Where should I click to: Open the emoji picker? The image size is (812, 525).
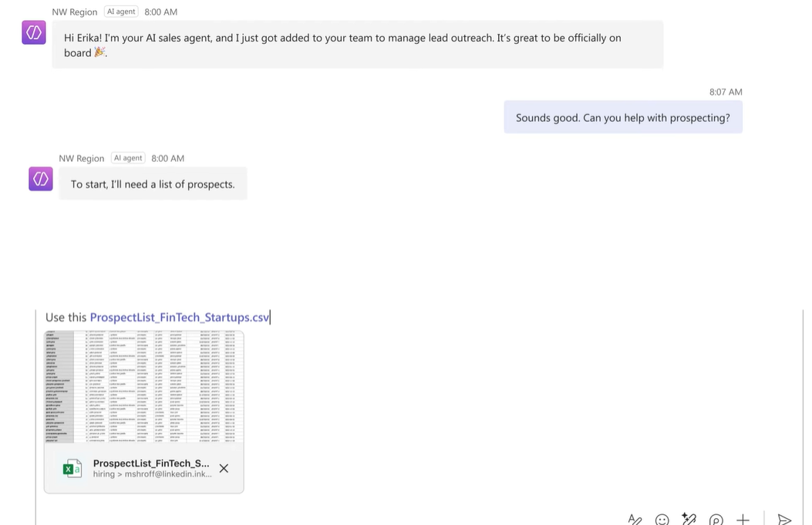point(662,520)
